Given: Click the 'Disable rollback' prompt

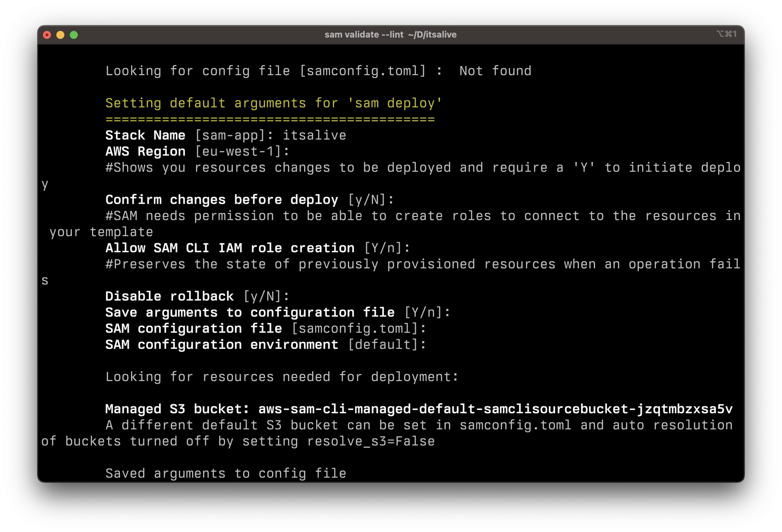Looking at the screenshot, I should point(169,296).
